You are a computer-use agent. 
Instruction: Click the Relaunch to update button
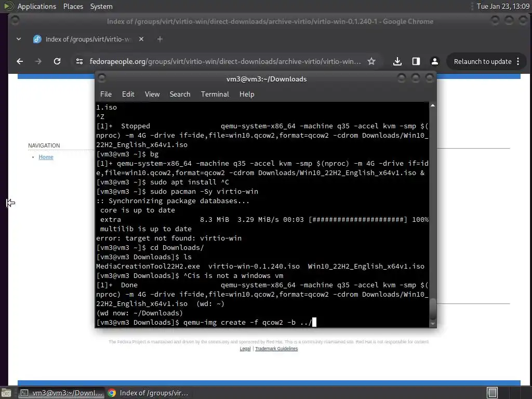coord(483,61)
